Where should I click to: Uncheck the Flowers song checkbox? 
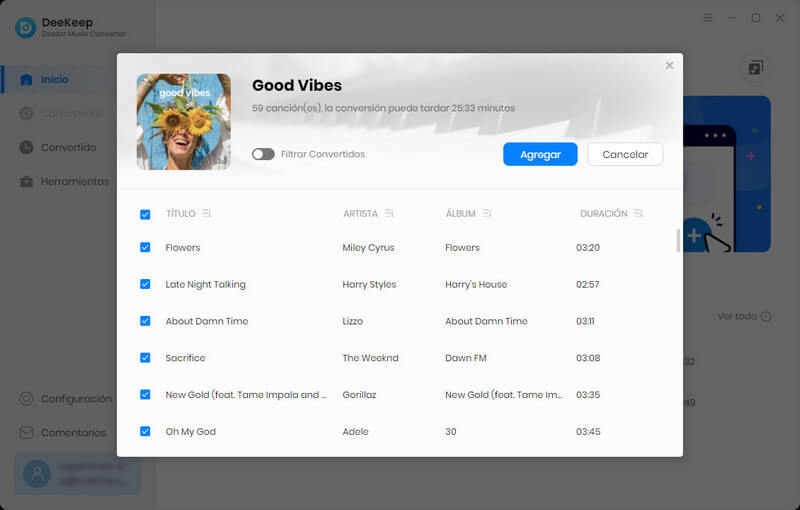145,247
